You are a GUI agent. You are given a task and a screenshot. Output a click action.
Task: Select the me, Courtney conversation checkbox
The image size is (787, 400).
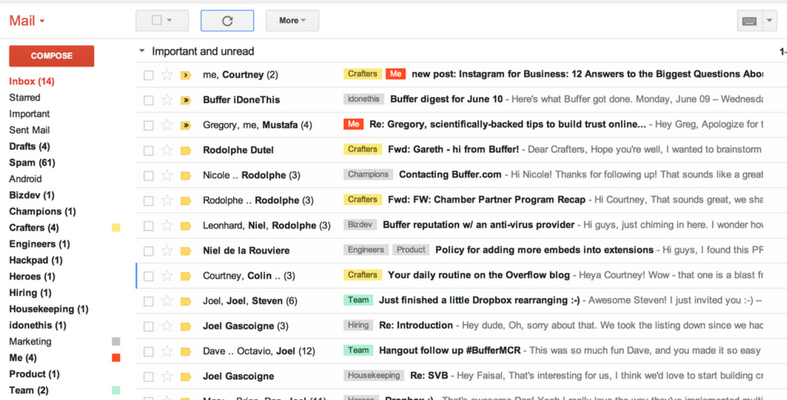click(x=149, y=75)
